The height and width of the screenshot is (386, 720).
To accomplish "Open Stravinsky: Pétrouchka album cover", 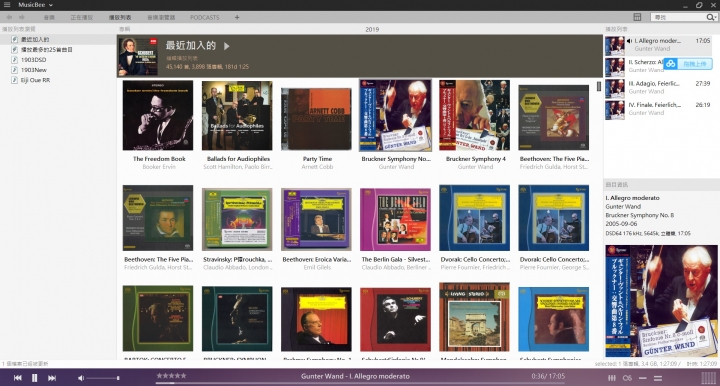I will (237, 219).
